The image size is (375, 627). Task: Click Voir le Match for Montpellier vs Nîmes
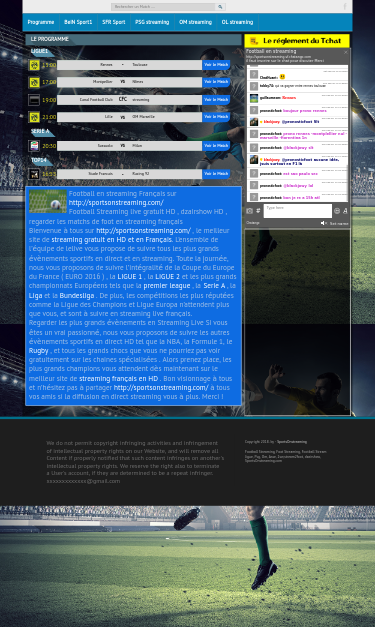pos(216,82)
